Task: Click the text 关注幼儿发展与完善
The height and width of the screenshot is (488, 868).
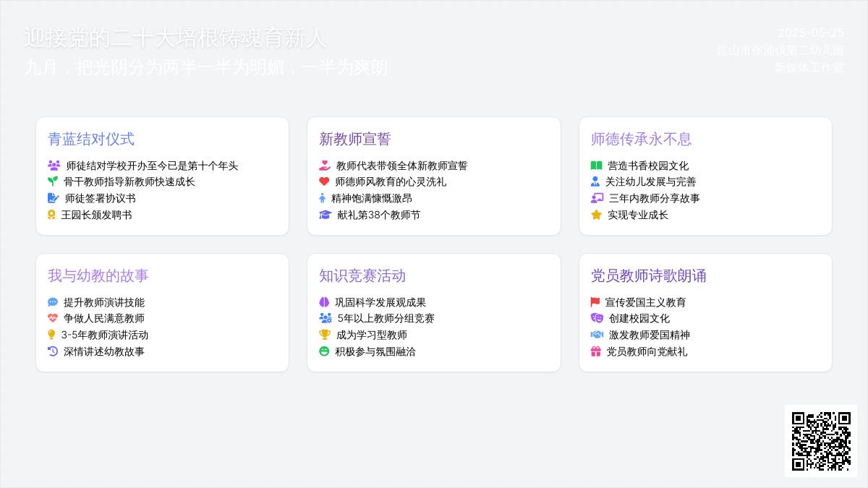Action: pyautogui.click(x=651, y=181)
